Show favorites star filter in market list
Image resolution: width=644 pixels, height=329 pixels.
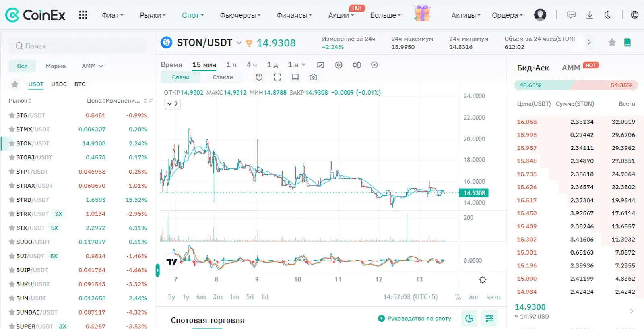15,84
